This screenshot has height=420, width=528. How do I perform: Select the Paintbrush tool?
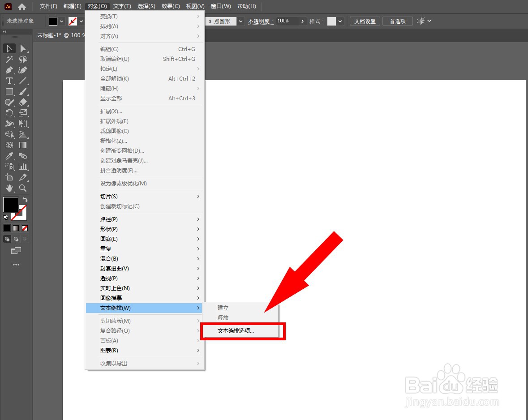23,92
